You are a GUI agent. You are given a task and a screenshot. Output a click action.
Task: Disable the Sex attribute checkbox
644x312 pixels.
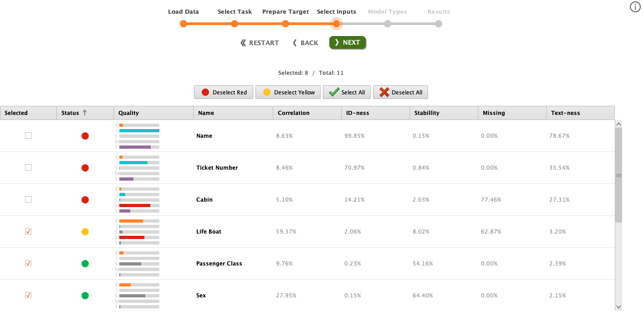tap(28, 295)
